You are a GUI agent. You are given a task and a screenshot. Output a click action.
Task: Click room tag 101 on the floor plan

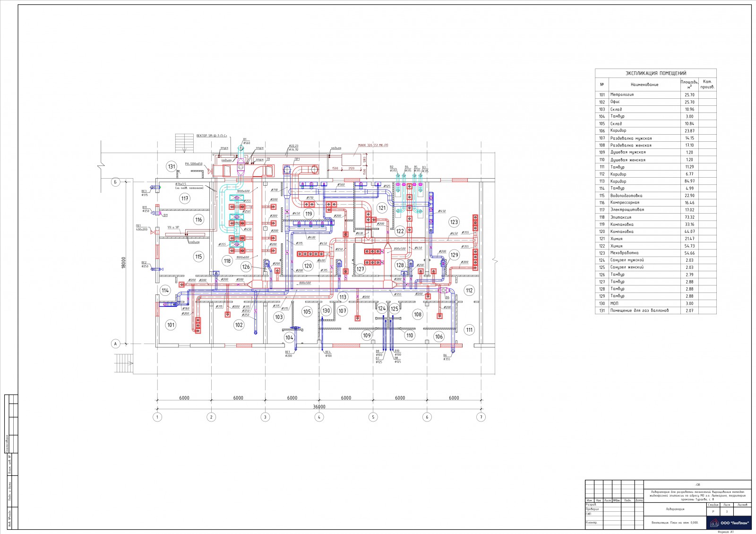[171, 325]
